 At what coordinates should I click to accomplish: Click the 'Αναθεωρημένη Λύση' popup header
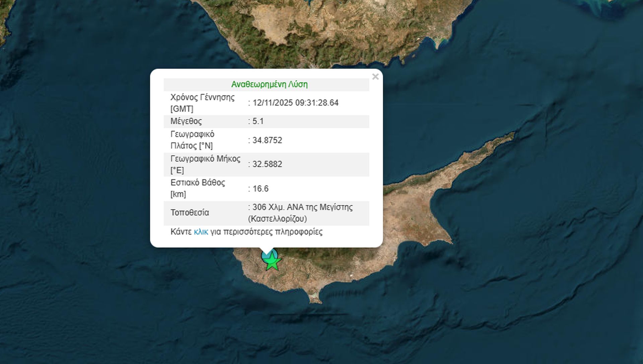click(269, 84)
